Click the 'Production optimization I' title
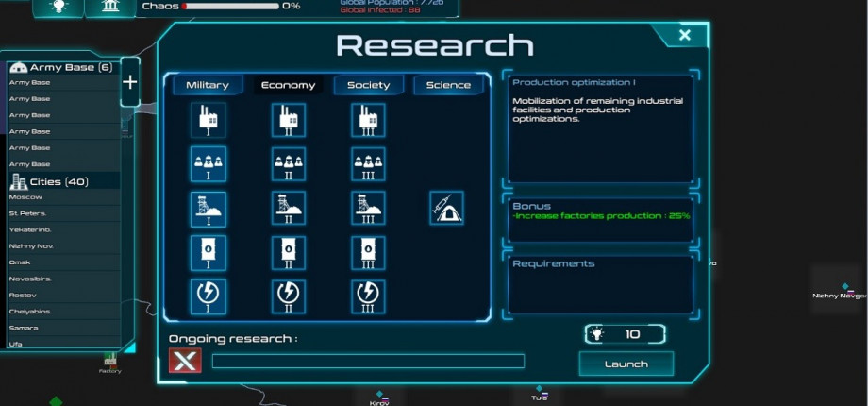 click(x=574, y=82)
